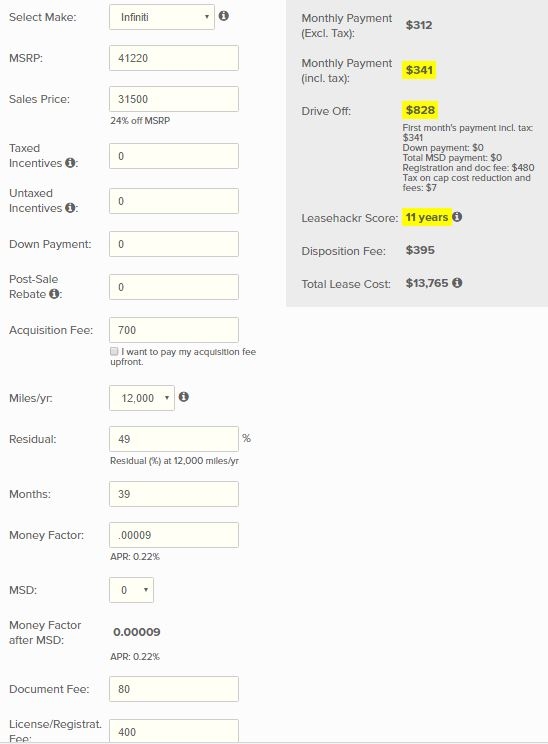Click the Untaxed Incentives info icon
Image resolution: width=548 pixels, height=744 pixels.
[x=70, y=208]
